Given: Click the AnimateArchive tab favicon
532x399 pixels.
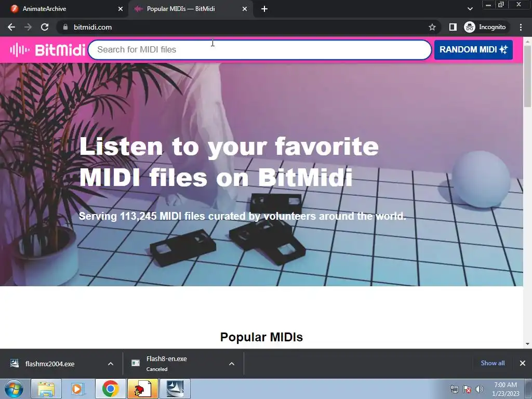Looking at the screenshot, I should click(14, 9).
